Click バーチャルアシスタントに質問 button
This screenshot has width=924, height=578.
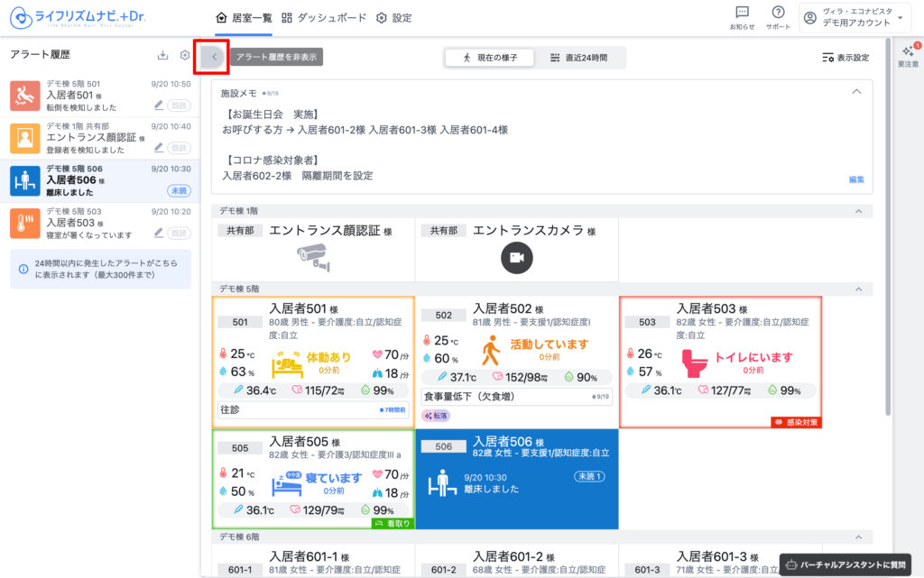846,564
